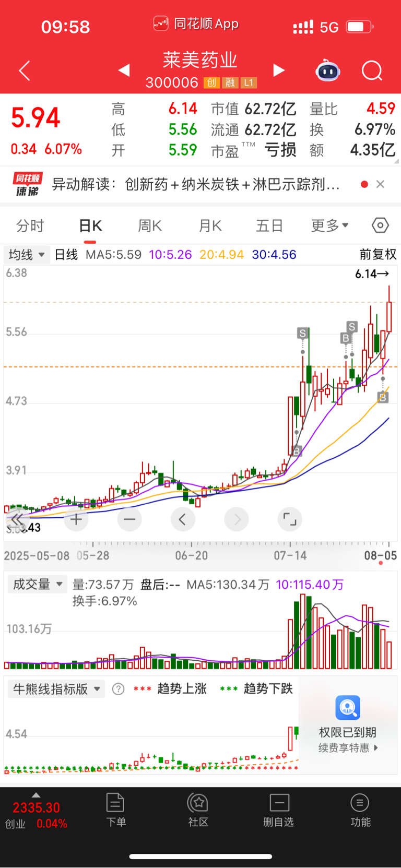The height and width of the screenshot is (868, 401).
Task: Open 社区 community icon
Action: (x=198, y=810)
